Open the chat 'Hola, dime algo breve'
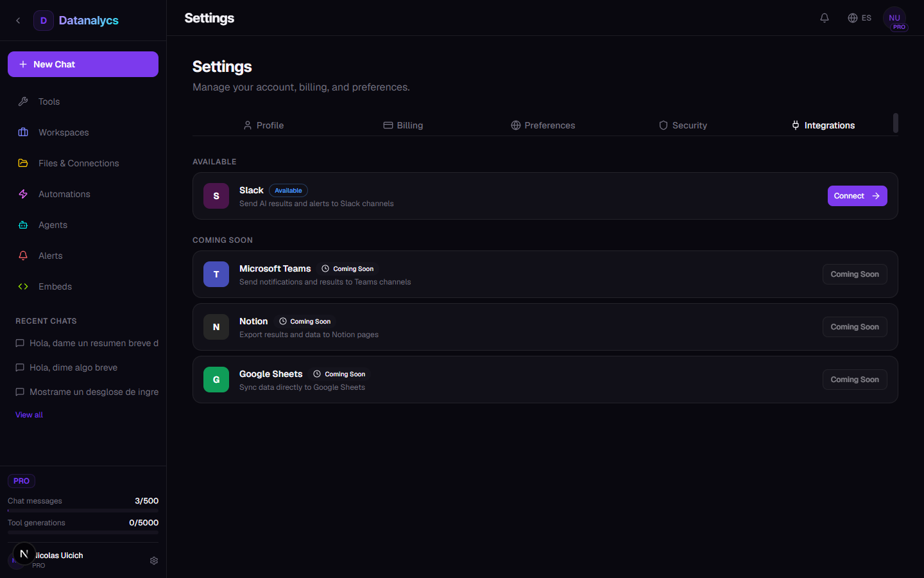Screen dimensions: 924x578 click(73, 367)
